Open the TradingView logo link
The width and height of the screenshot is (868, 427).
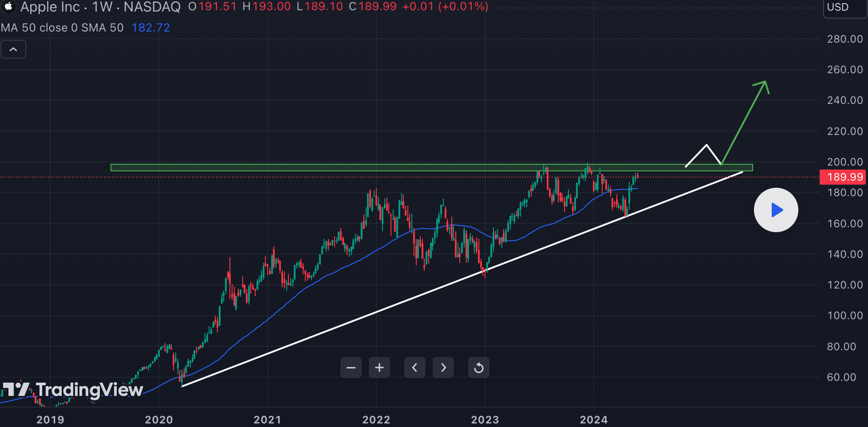click(73, 390)
